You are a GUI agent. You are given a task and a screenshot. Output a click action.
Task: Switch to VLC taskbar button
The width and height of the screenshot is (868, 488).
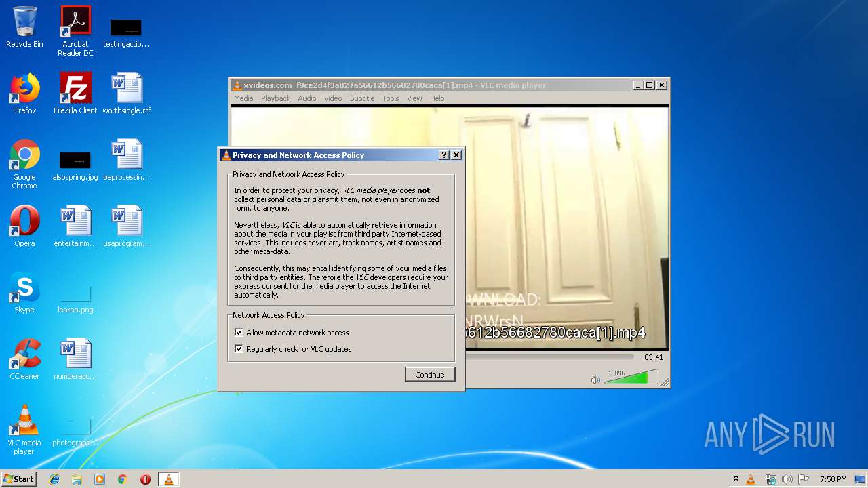point(168,479)
